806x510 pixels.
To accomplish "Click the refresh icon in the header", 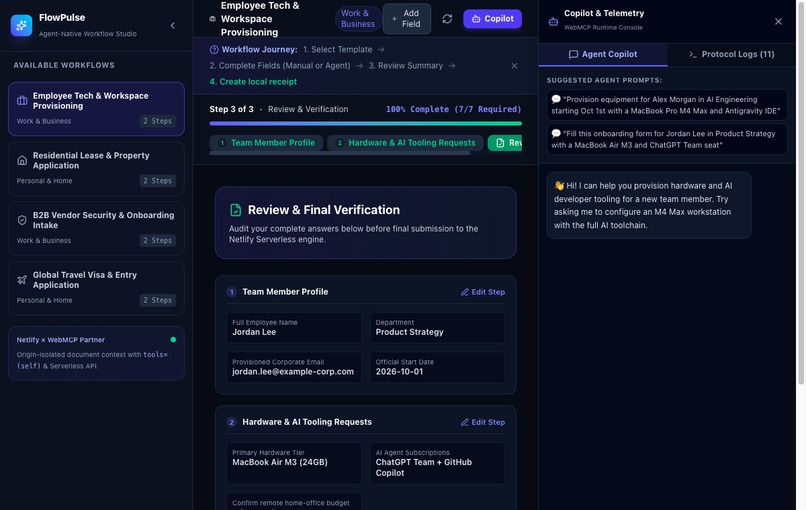I will [x=447, y=19].
